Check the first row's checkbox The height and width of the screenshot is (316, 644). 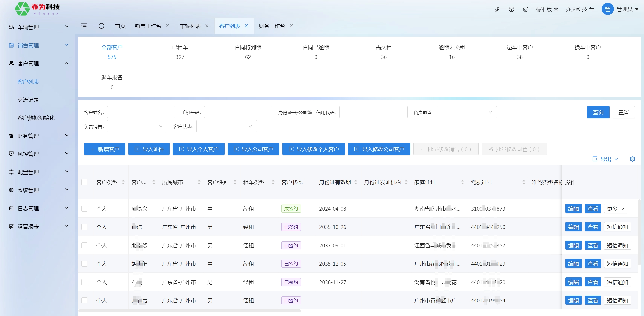(x=84, y=209)
